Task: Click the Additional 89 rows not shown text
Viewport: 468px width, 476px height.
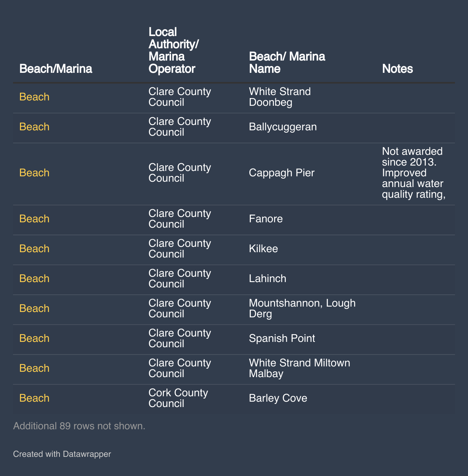Action: click(x=79, y=426)
